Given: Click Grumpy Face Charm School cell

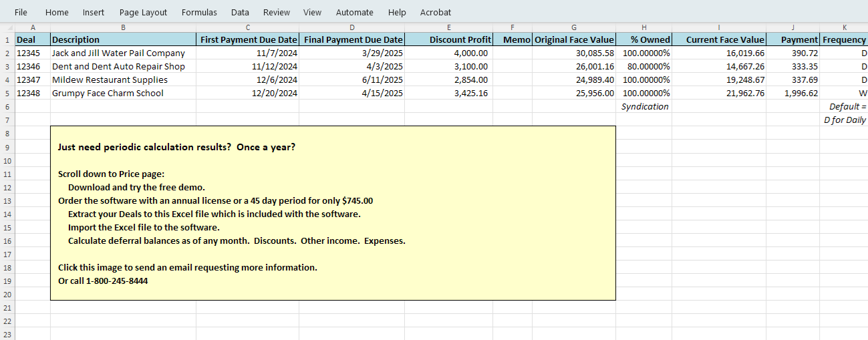Looking at the screenshot, I should coord(123,93).
